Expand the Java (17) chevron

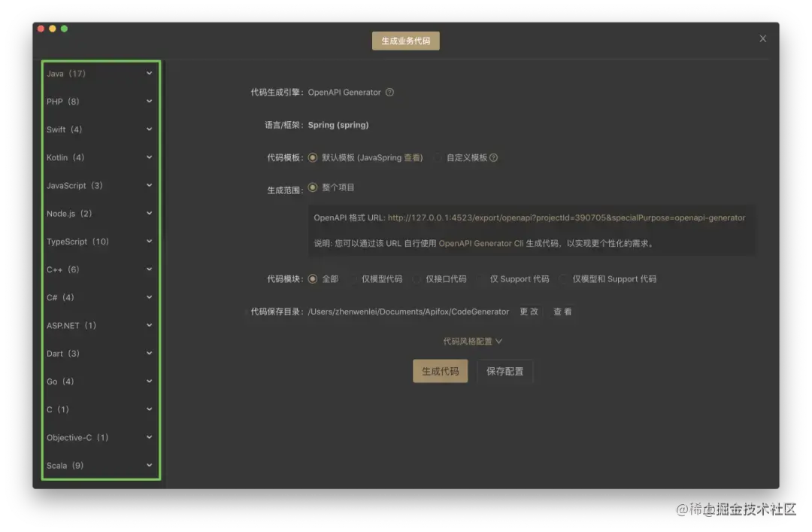[x=149, y=73]
